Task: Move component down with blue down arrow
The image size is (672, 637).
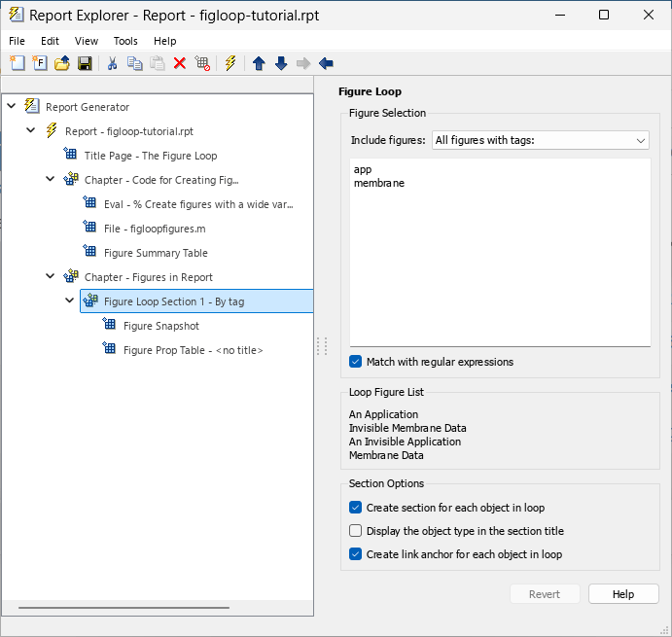Action: point(281,63)
